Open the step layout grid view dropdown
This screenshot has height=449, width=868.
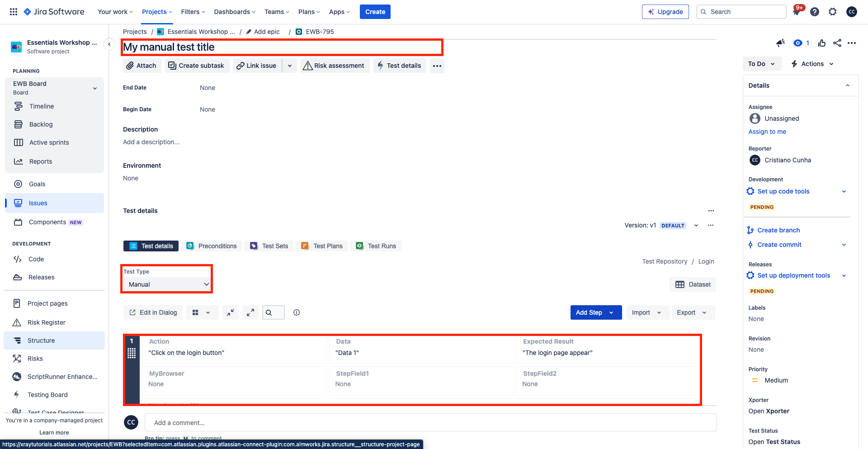click(x=202, y=312)
